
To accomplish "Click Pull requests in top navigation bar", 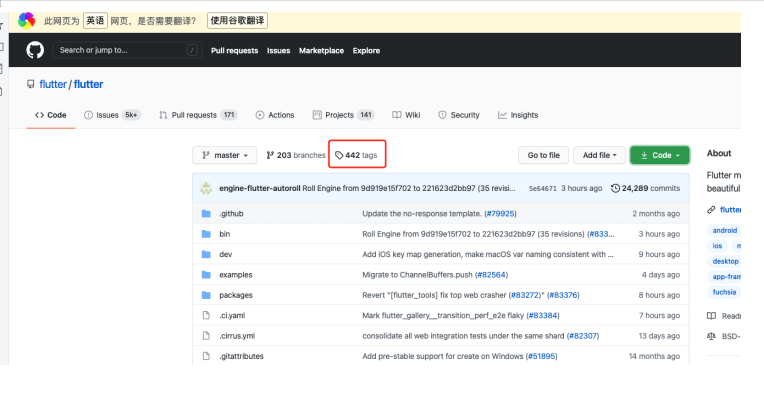I will click(234, 51).
